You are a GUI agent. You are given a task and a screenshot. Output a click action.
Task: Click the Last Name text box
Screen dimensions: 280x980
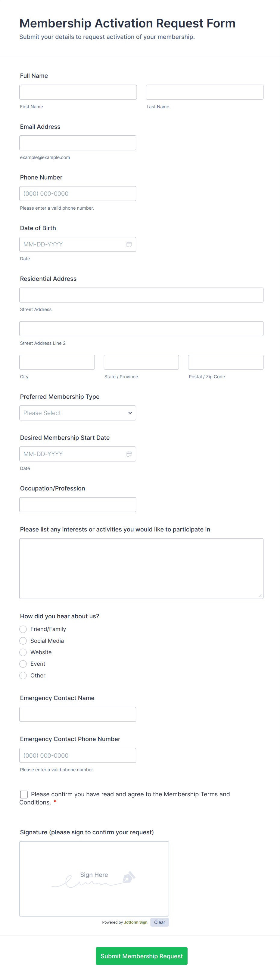tap(204, 92)
